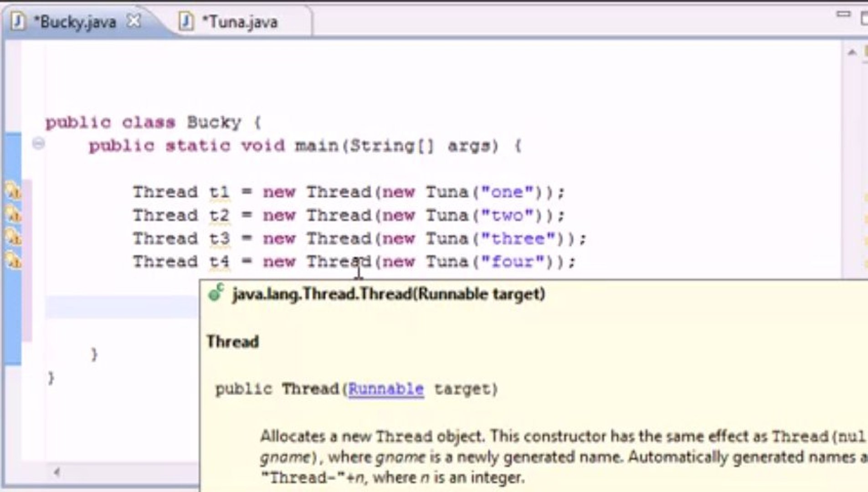The height and width of the screenshot is (492, 868).
Task: Click the '"Thread-"+n, where n is an integer' text
Action: 393,477
